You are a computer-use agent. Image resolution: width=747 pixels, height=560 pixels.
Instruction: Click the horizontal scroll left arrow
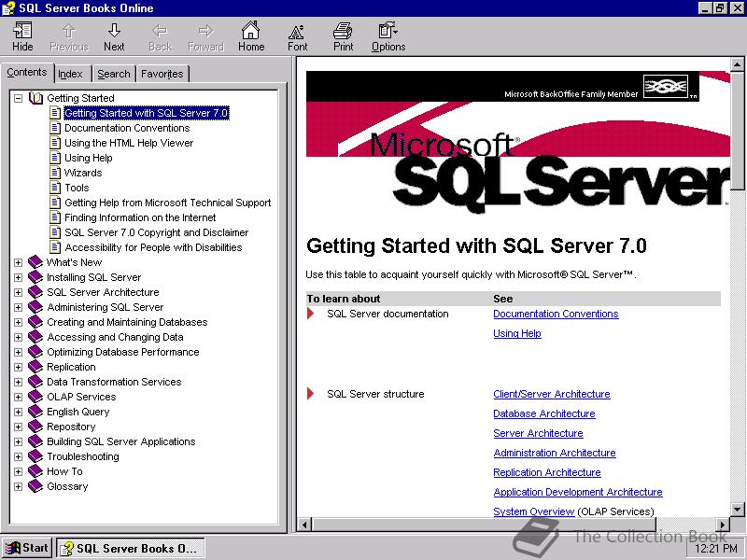point(304,525)
